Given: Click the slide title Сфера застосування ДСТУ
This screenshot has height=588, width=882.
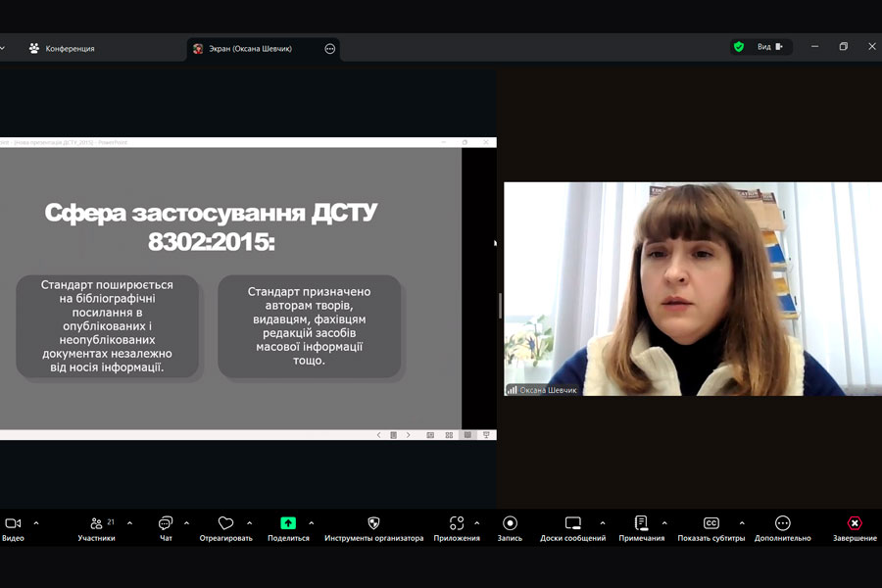Looking at the screenshot, I should pos(211,226).
